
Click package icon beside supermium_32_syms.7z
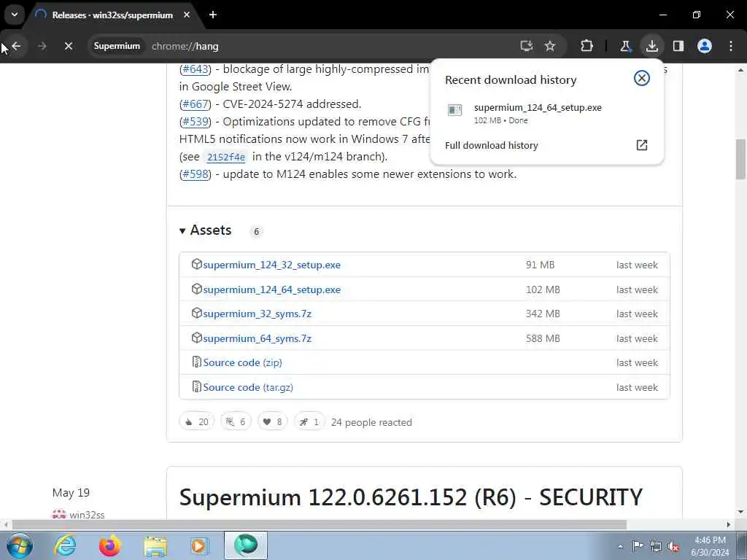point(196,314)
